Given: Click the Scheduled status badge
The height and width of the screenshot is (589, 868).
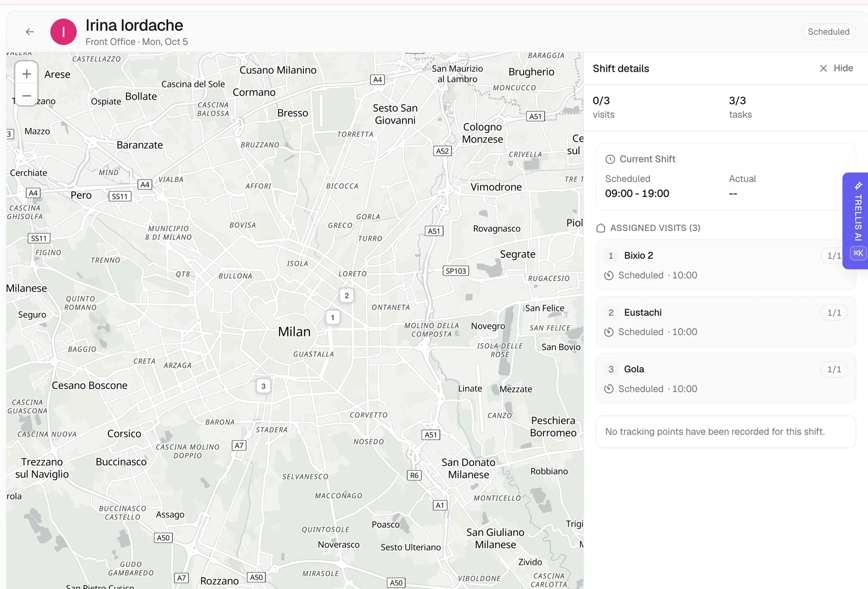Looking at the screenshot, I should (x=828, y=32).
